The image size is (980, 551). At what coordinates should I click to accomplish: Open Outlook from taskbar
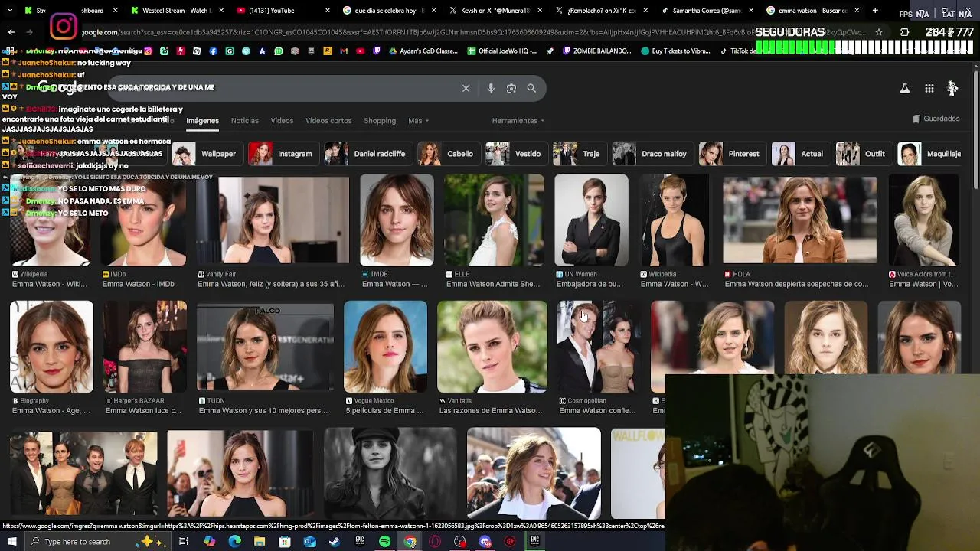309,542
